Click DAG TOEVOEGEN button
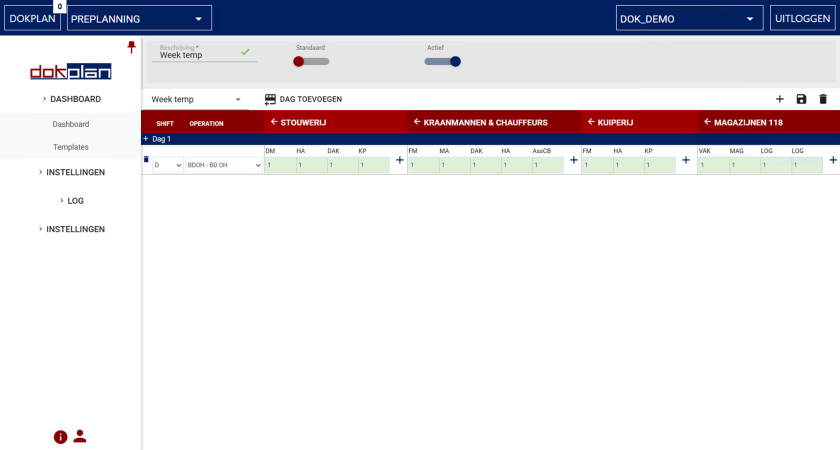 (x=303, y=99)
